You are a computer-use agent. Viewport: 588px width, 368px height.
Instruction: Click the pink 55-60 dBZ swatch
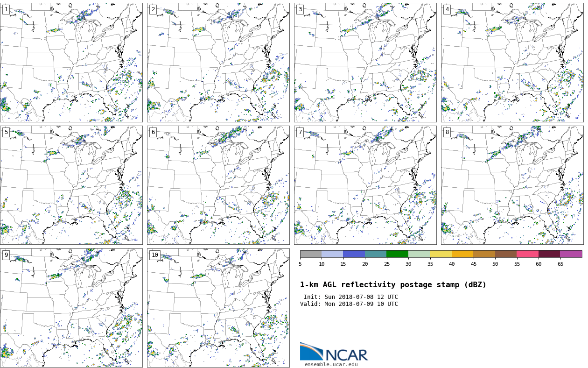coord(527,254)
